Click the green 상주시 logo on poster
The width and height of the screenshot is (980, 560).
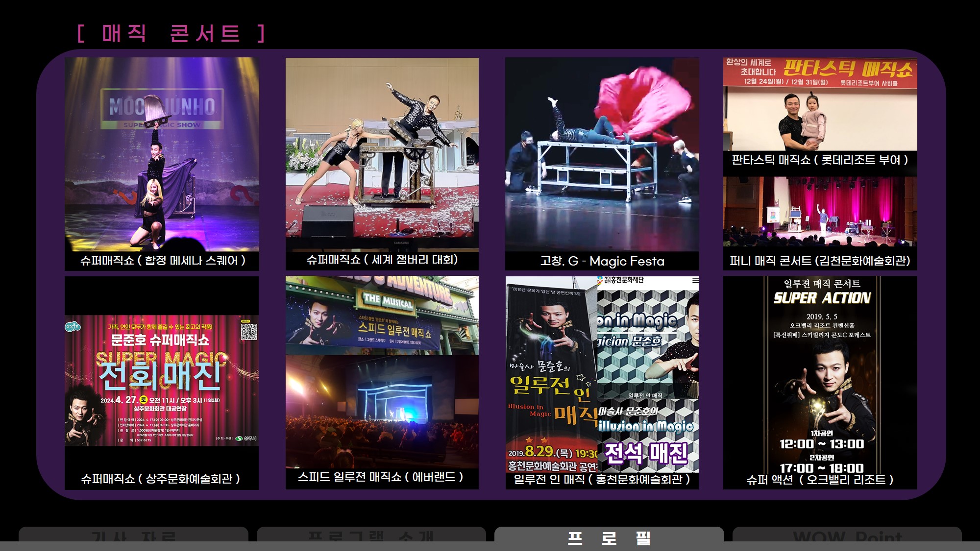click(x=239, y=438)
